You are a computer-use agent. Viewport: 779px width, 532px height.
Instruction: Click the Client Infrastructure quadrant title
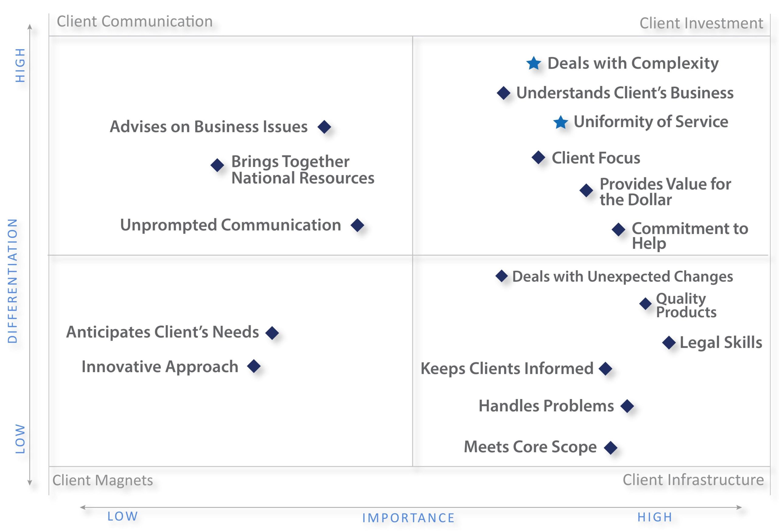[693, 480]
